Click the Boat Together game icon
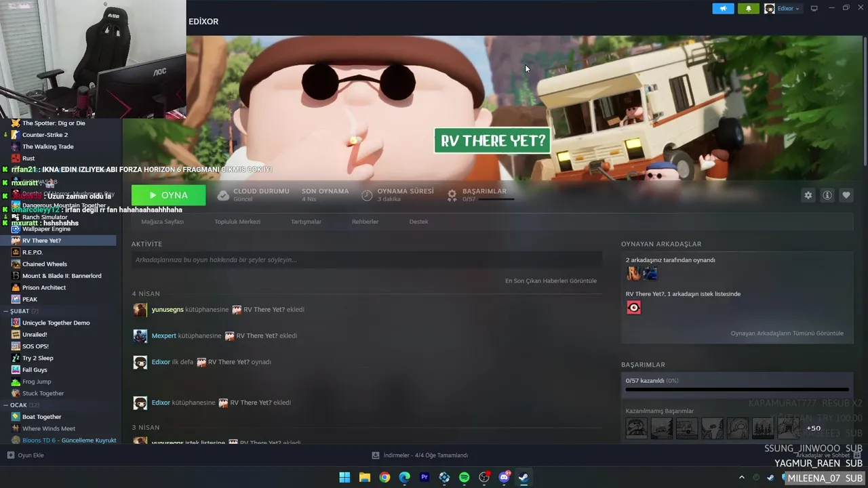Viewport: 868px width, 488px height. tap(16, 417)
